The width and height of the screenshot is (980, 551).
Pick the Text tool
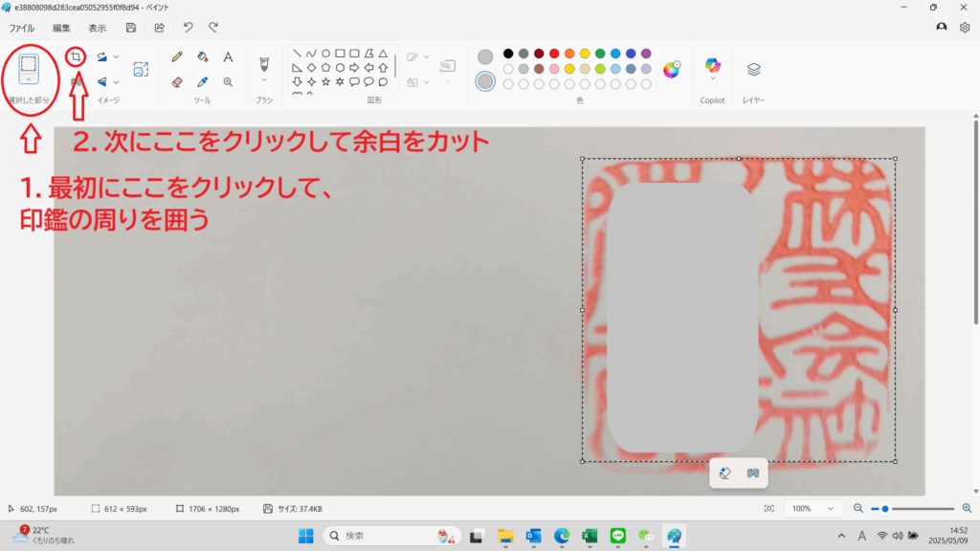tap(228, 57)
